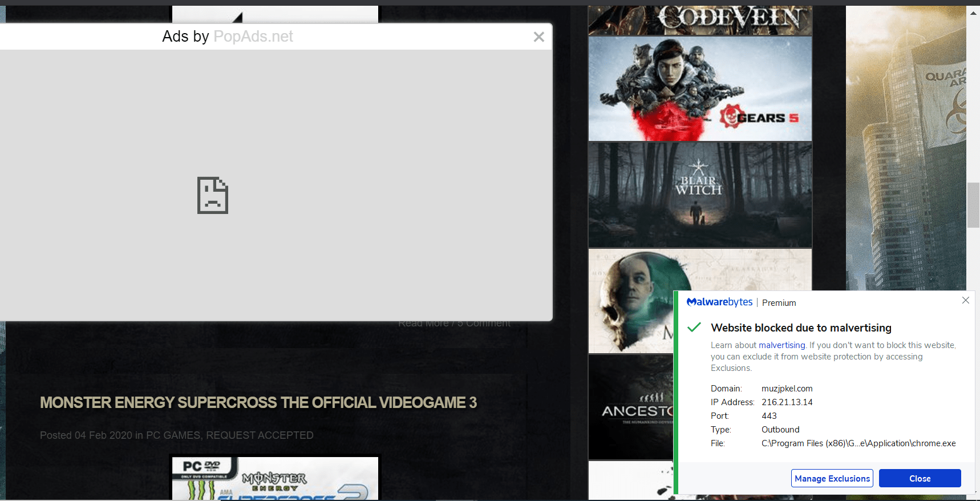Click the Malwarebytes logo
980x501 pixels.
[x=719, y=302]
